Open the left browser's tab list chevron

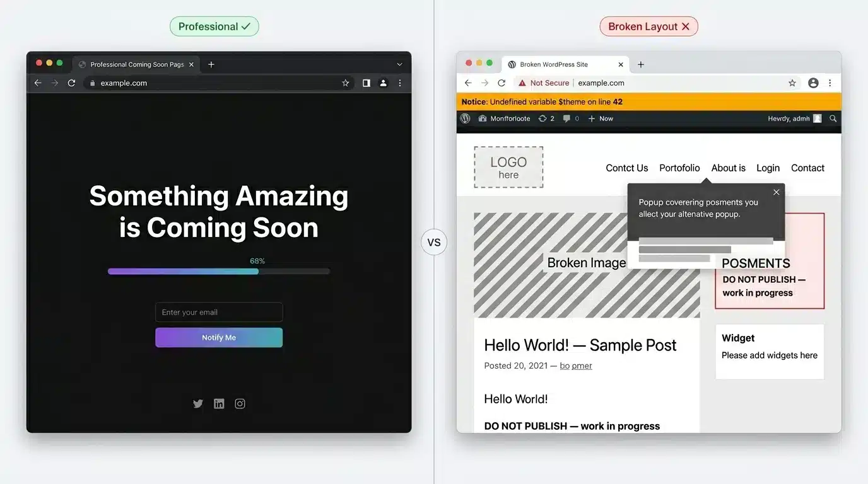(399, 64)
